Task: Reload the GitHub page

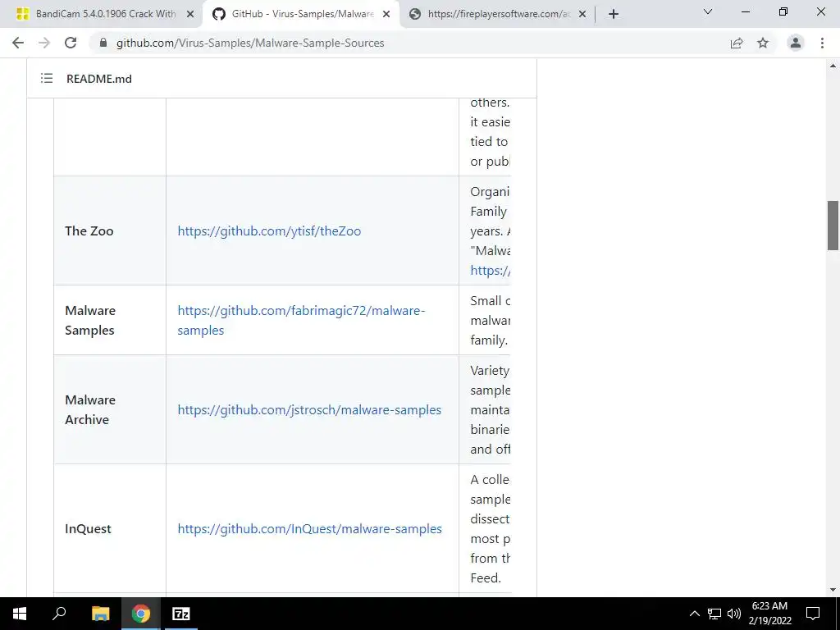Action: (71, 43)
